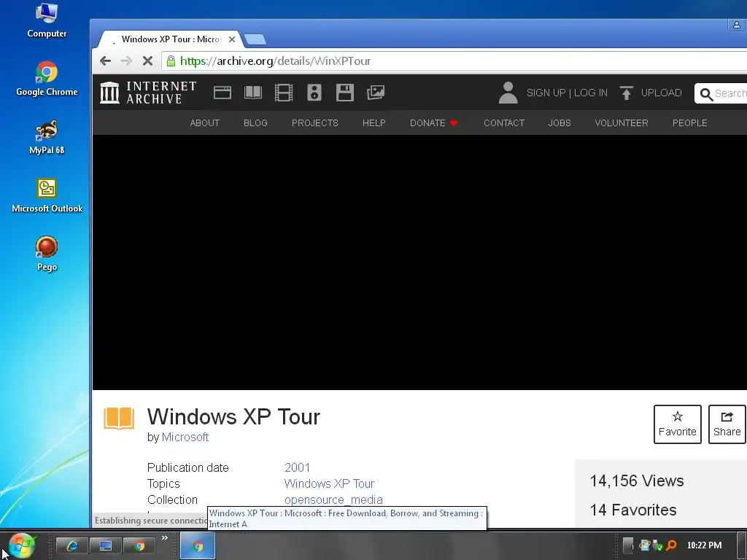Click the LOG IN link
The height and width of the screenshot is (560, 747).
pyautogui.click(x=591, y=93)
